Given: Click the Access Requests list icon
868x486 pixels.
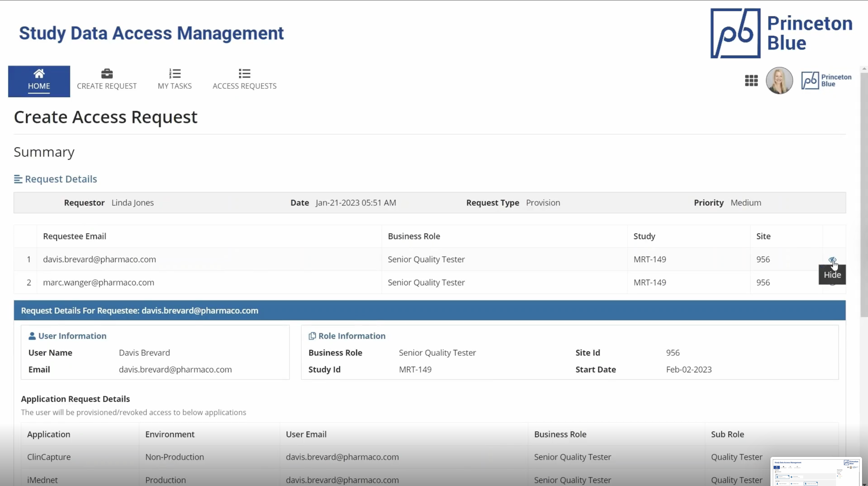Looking at the screenshot, I should tap(244, 73).
